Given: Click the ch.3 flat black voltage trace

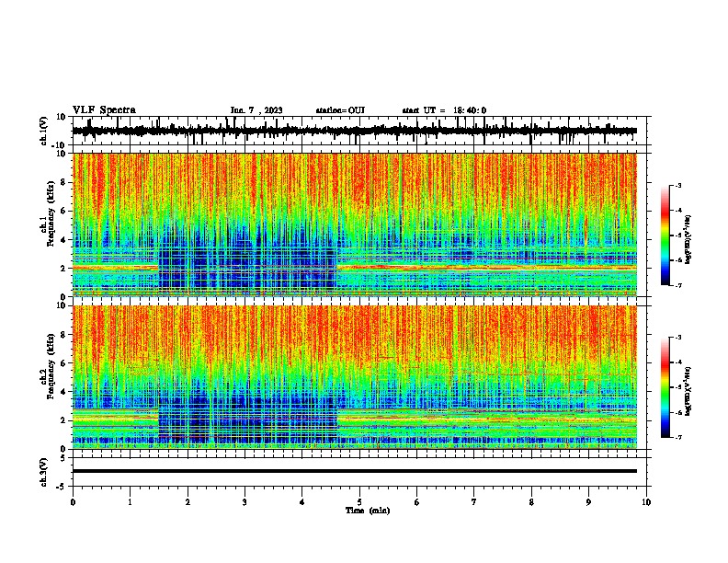Looking at the screenshot, I should (355, 471).
